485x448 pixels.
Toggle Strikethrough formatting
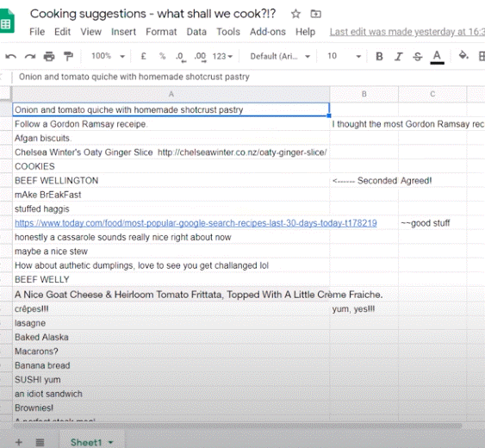tap(417, 56)
